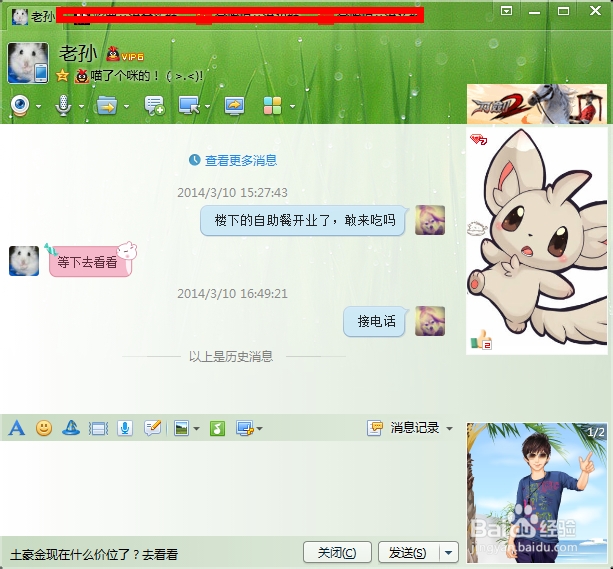Click my avatar beside 自助餐 message

(430, 220)
